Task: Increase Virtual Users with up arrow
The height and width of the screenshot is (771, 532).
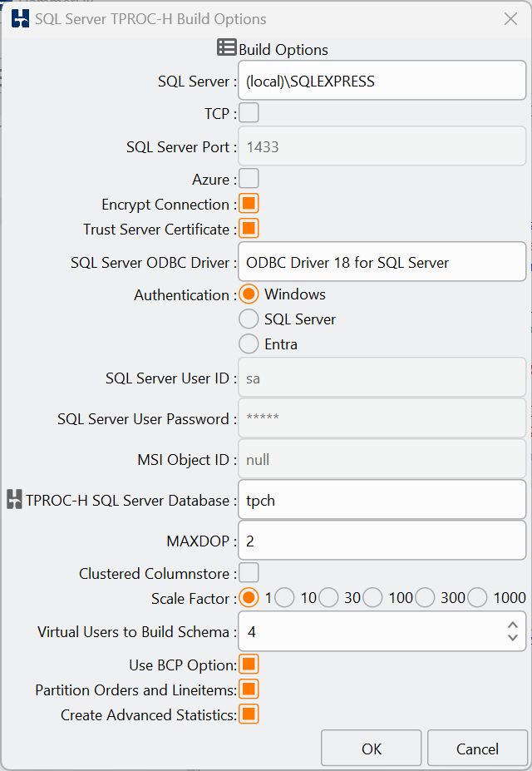Action: (512, 625)
